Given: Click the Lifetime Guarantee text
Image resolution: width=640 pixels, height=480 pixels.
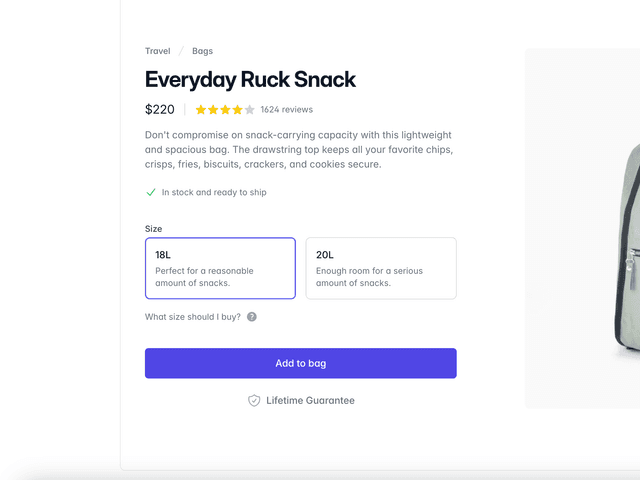Looking at the screenshot, I should coord(310,400).
